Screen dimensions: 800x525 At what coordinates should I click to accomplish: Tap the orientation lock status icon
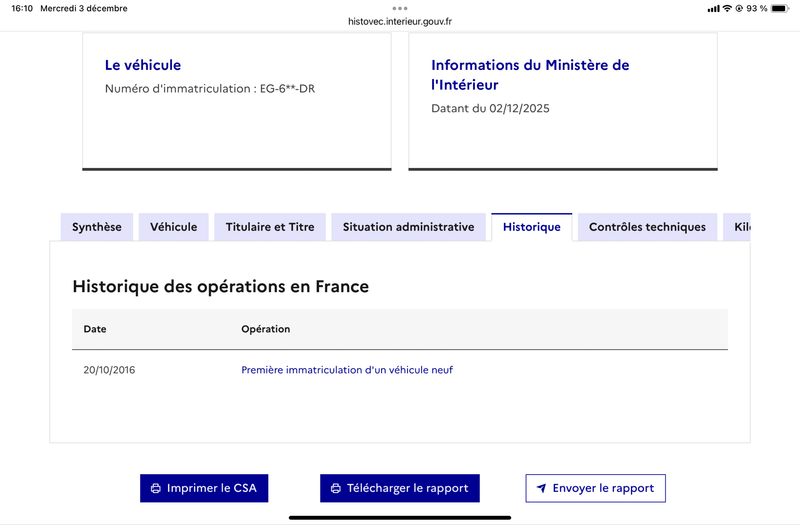(739, 8)
